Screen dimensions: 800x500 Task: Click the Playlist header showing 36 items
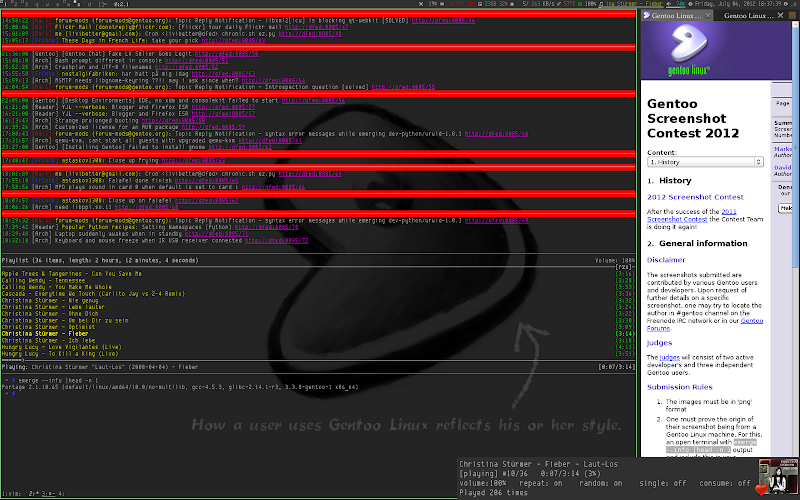[100, 260]
